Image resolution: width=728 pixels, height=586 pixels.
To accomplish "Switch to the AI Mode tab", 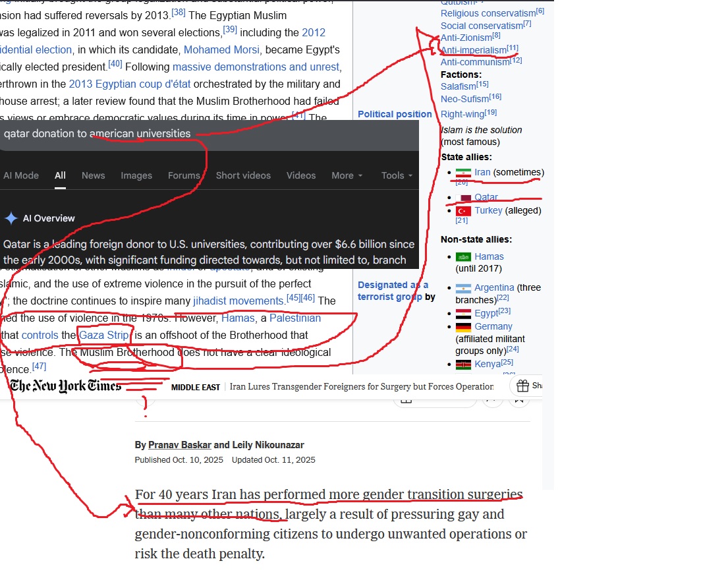I will pos(21,175).
